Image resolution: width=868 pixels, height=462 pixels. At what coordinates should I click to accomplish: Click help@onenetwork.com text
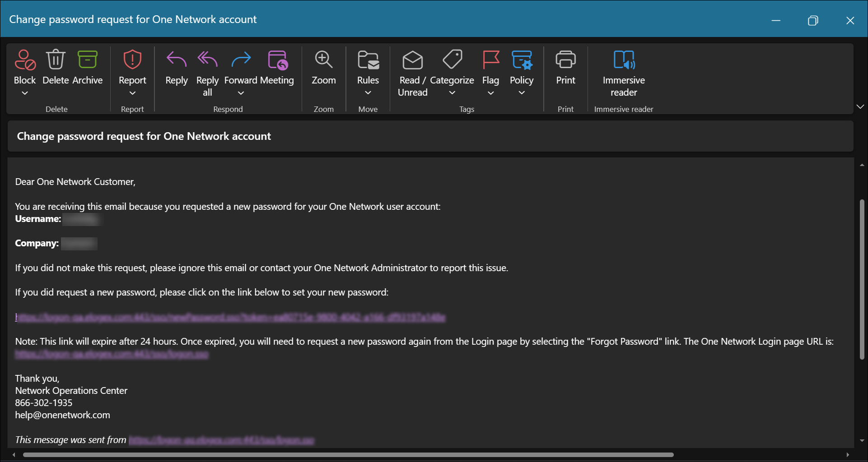[62, 415]
